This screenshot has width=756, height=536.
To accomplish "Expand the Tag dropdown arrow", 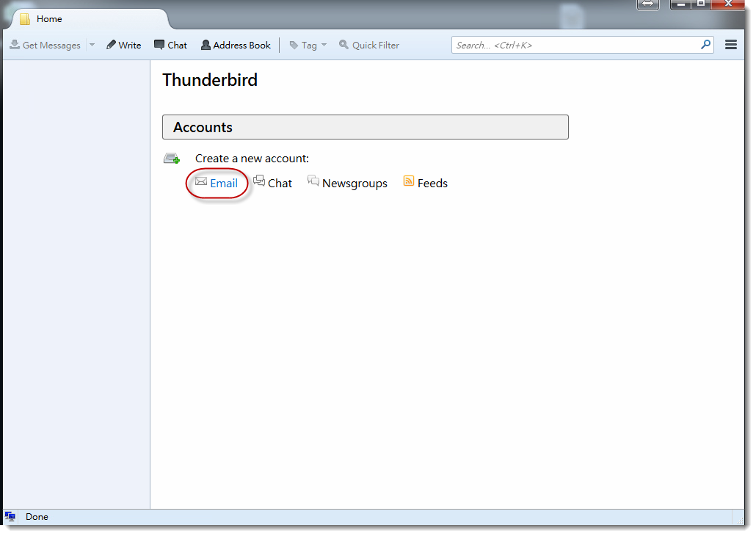I will [324, 45].
